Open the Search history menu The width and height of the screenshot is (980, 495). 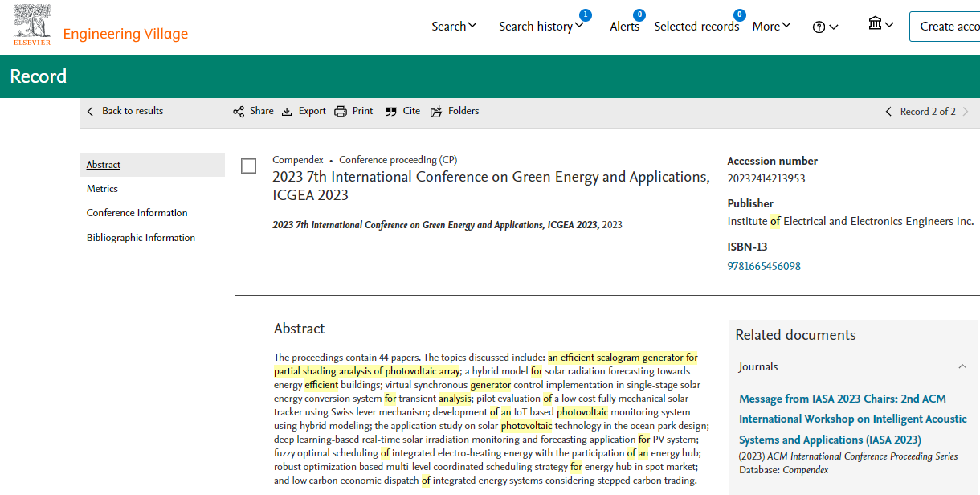point(541,27)
